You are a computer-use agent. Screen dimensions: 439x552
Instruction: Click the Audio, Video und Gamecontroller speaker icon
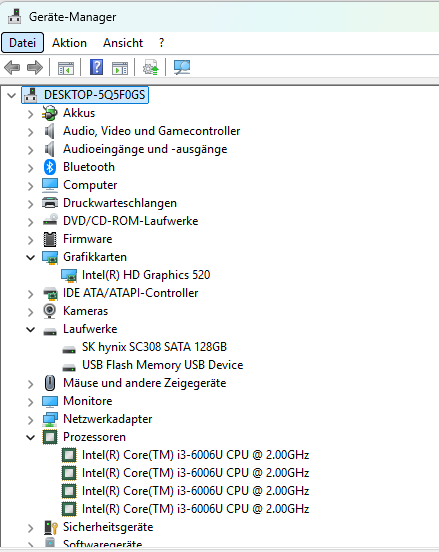pos(49,131)
